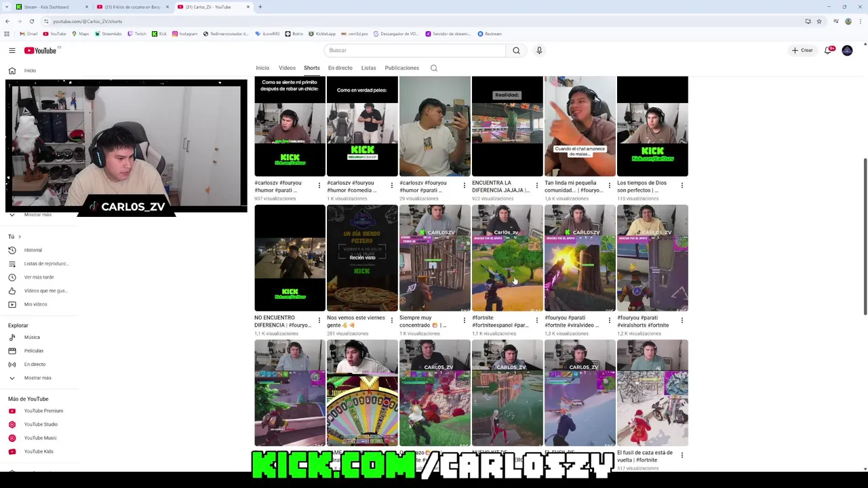Open options for 'NO ENCUENTRO DIFERENCIA' short
Viewport: 868px width, 488px height.
click(x=319, y=320)
